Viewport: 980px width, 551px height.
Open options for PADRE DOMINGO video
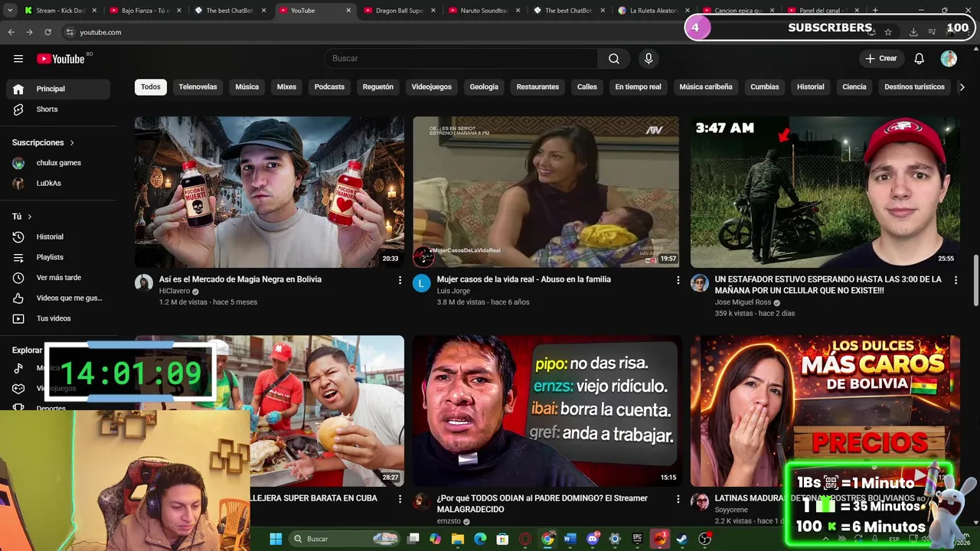(678, 500)
